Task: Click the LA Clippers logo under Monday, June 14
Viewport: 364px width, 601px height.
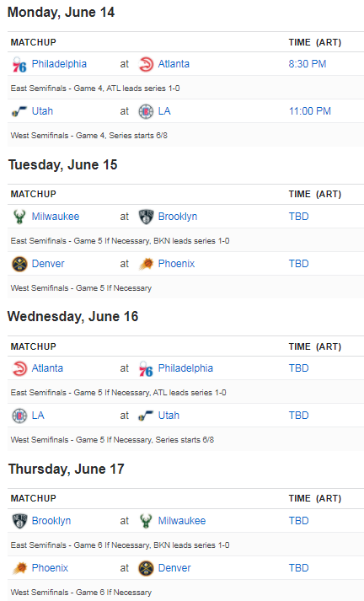Action: pyautogui.click(x=146, y=111)
